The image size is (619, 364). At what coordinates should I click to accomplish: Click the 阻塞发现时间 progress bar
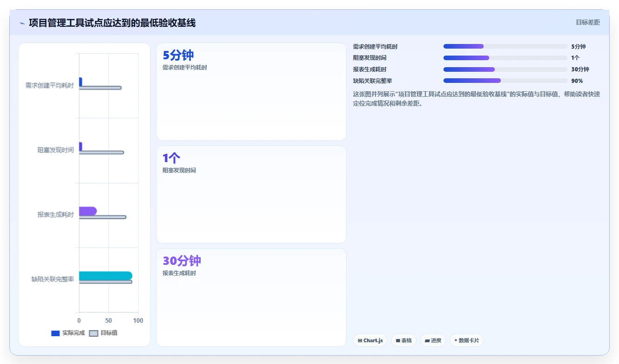point(505,58)
